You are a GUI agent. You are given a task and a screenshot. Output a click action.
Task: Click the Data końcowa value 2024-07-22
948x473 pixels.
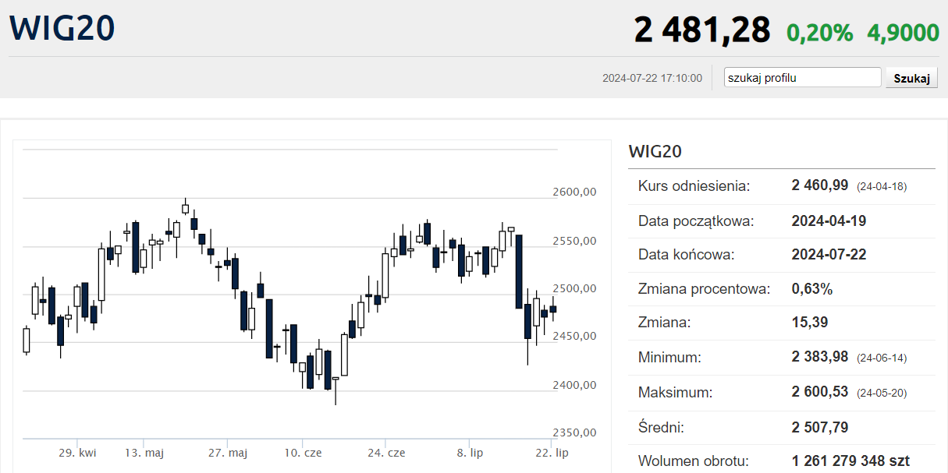(x=828, y=255)
